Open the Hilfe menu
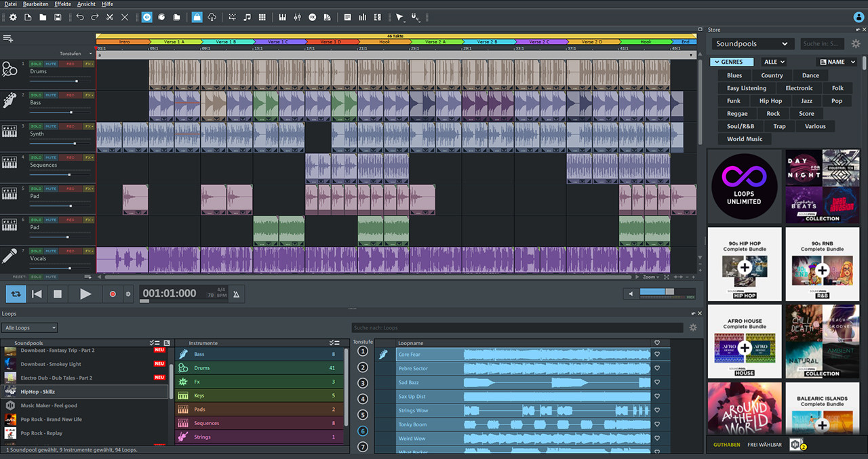Image resolution: width=868 pixels, height=459 pixels. (x=107, y=3)
